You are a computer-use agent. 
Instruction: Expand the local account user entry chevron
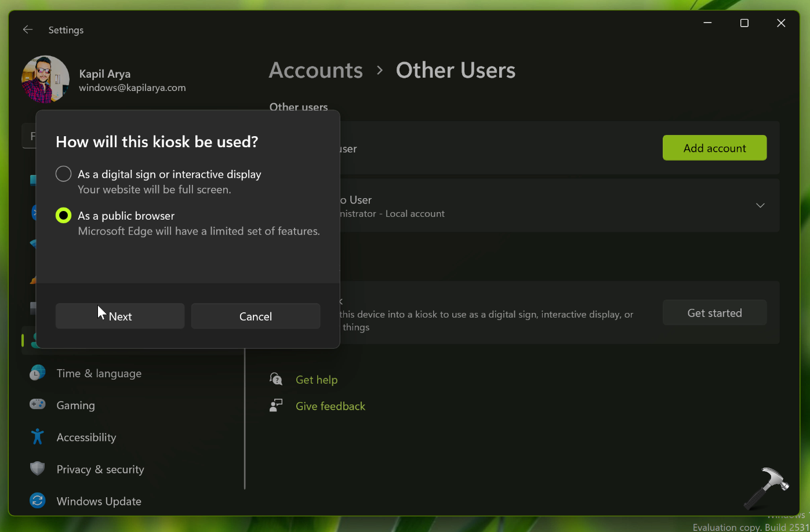[x=760, y=206]
